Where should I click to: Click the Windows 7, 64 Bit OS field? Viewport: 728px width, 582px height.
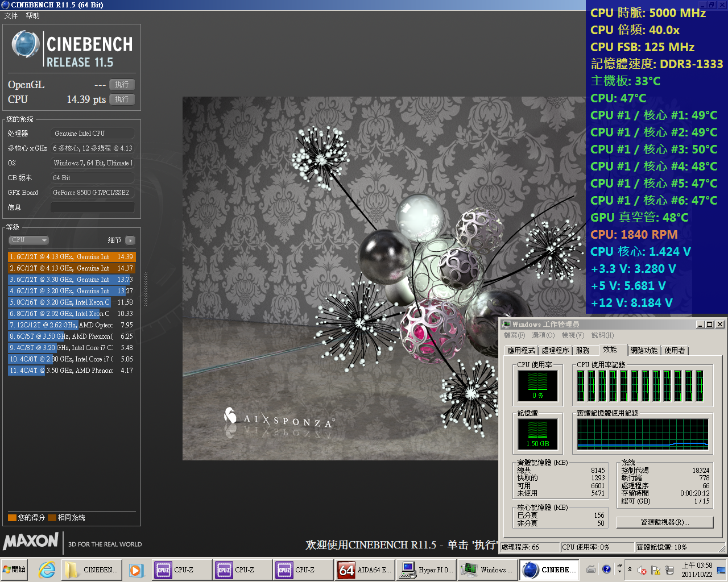93,163
